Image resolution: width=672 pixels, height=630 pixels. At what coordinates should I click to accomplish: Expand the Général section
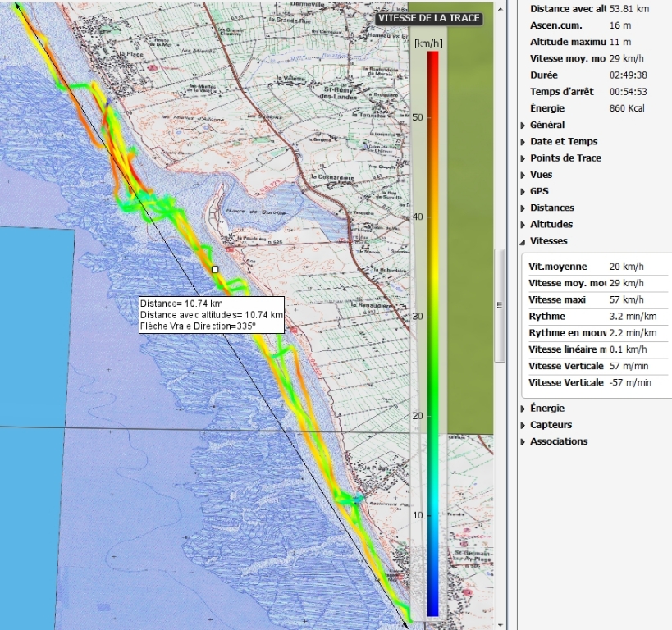pyautogui.click(x=546, y=125)
